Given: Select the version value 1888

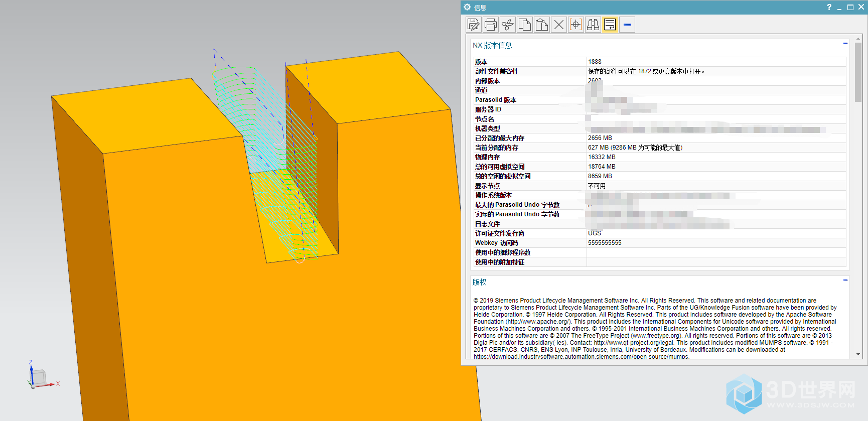Looking at the screenshot, I should click(x=595, y=62).
